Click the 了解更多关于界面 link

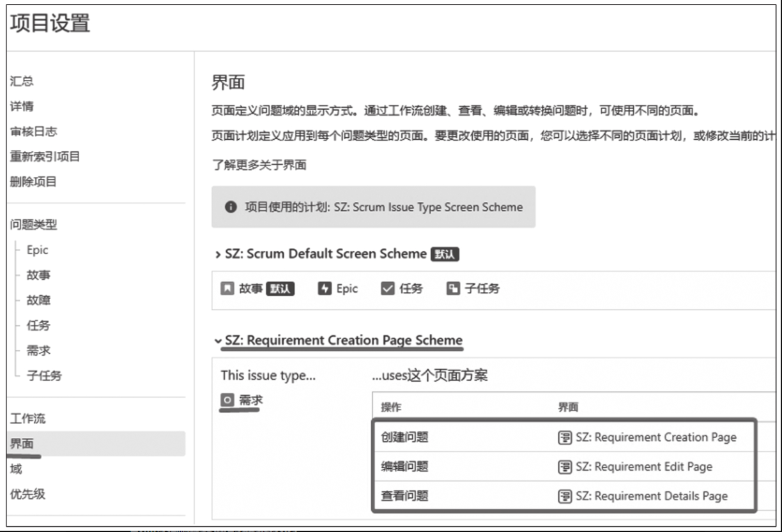259,165
